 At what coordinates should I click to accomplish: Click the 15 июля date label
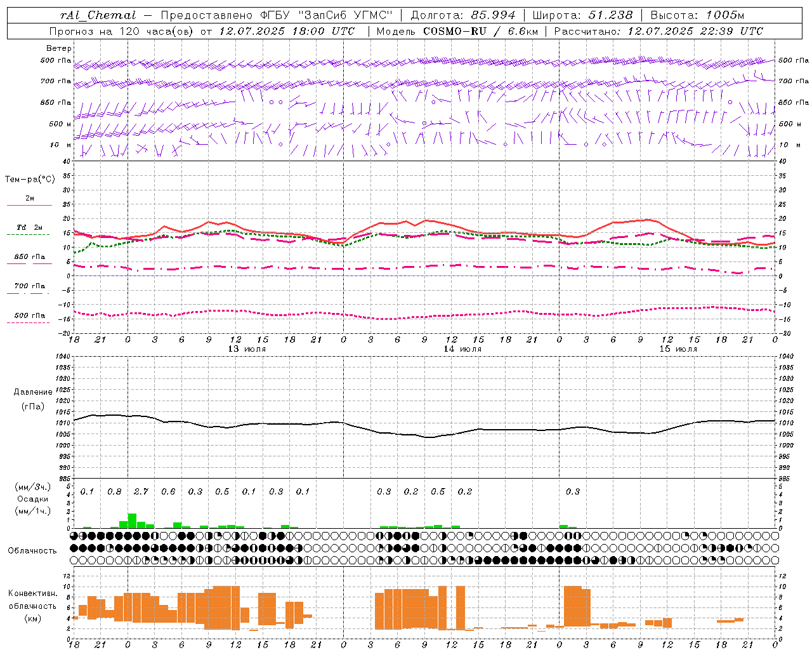(x=678, y=349)
